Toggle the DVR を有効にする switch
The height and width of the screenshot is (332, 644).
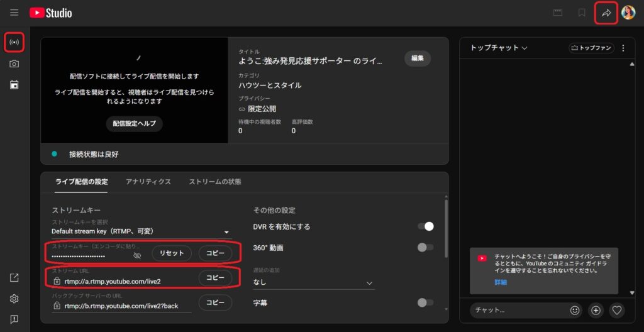426,226
